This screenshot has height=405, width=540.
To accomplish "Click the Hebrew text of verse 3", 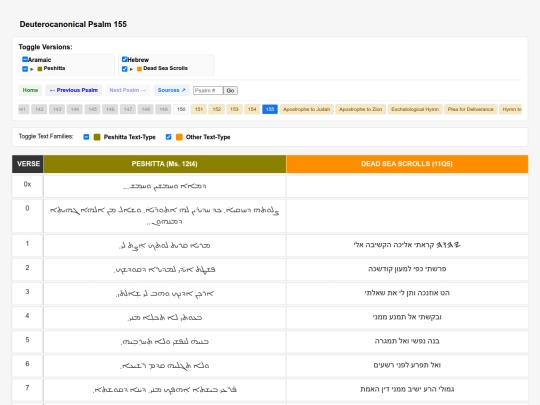I will point(407,293).
